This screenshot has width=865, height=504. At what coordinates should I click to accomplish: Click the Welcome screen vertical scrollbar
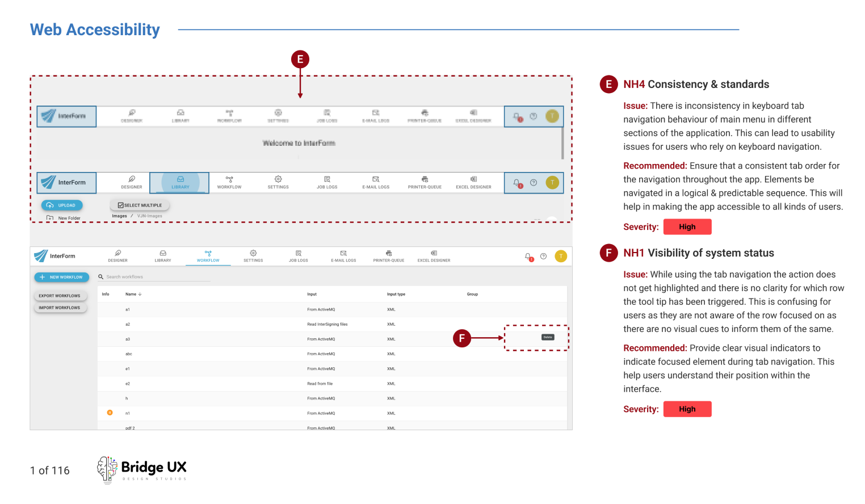(x=562, y=143)
